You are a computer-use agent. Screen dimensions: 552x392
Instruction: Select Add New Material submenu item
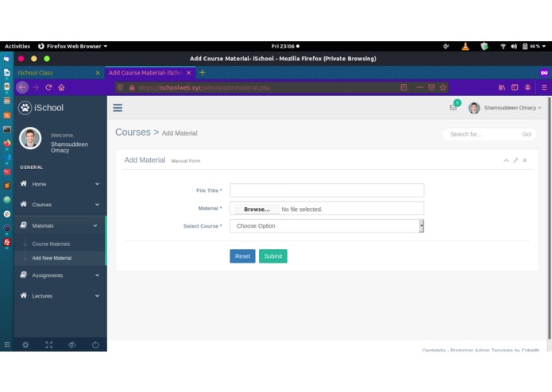[52, 258]
